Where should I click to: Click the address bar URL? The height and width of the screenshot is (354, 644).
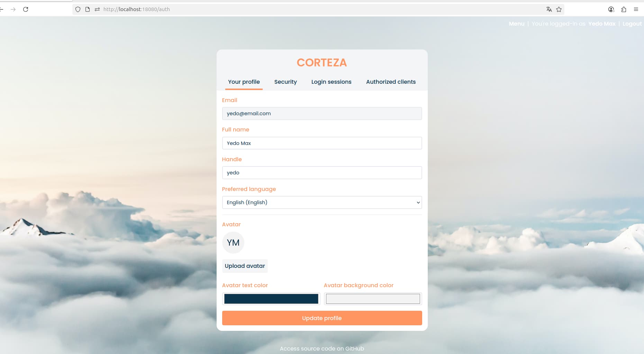[137, 9]
